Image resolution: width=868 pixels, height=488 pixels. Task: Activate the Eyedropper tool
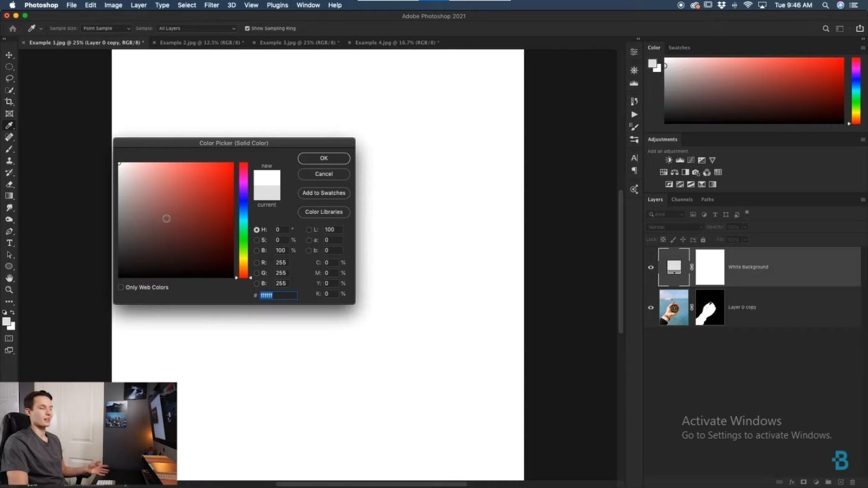coord(9,126)
